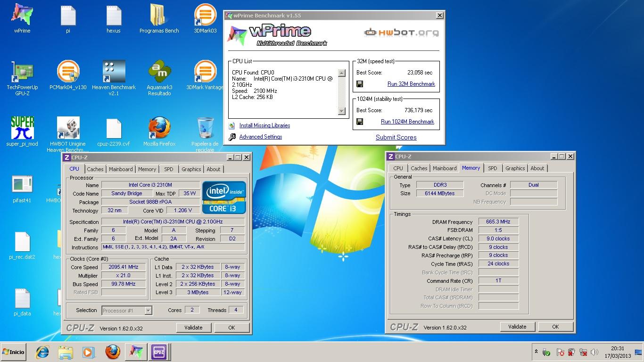The width and height of the screenshot is (644, 362).
Task: Click Validate in right CPU-Z Memory window
Action: tap(517, 327)
